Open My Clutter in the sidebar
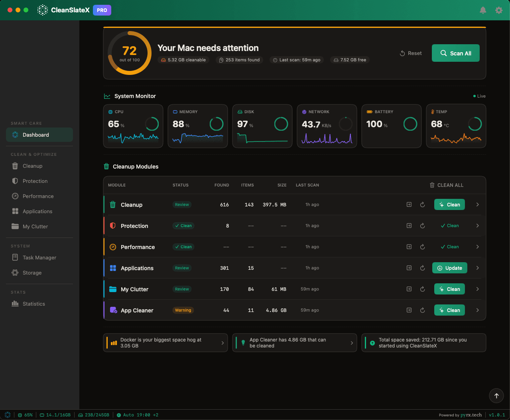Image resolution: width=510 pixels, height=420 pixels. 39,226
